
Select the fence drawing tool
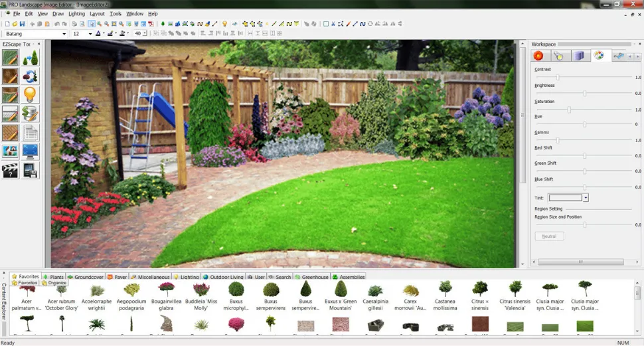click(10, 114)
